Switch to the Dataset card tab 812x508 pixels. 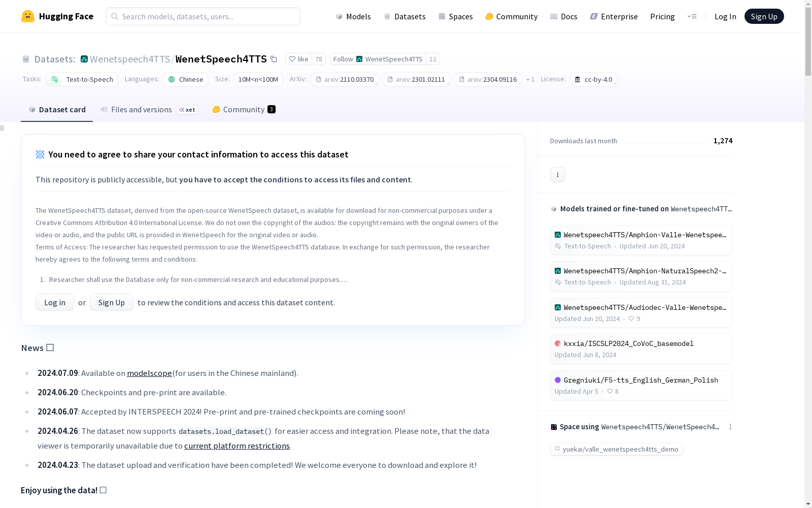coord(57,110)
